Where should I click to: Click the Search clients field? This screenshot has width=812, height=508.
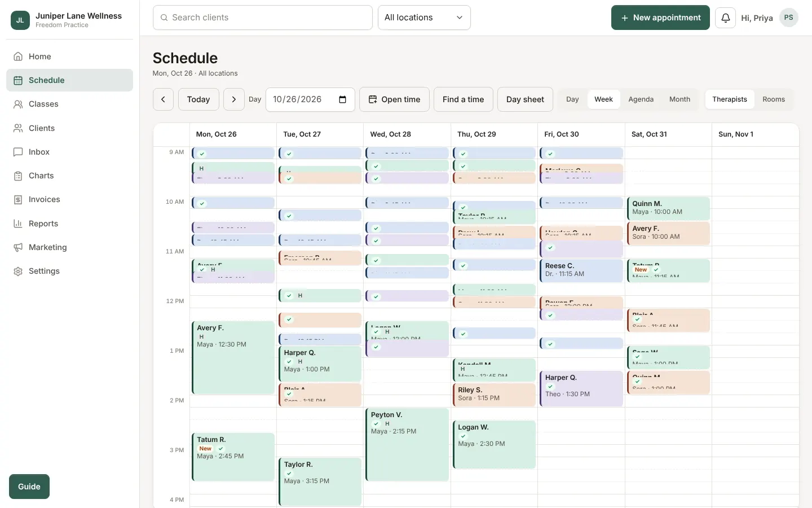(263, 17)
